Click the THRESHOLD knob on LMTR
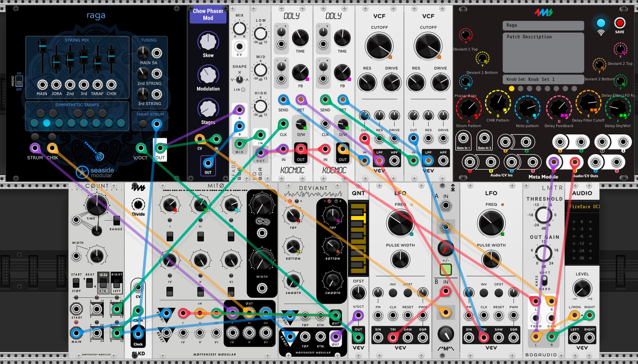 tap(543, 215)
